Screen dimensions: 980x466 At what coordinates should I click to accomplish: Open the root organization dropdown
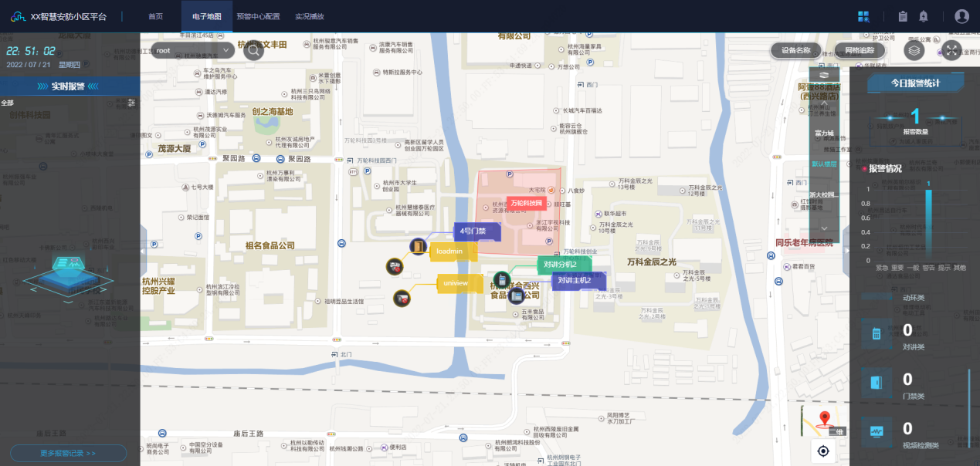point(193,50)
